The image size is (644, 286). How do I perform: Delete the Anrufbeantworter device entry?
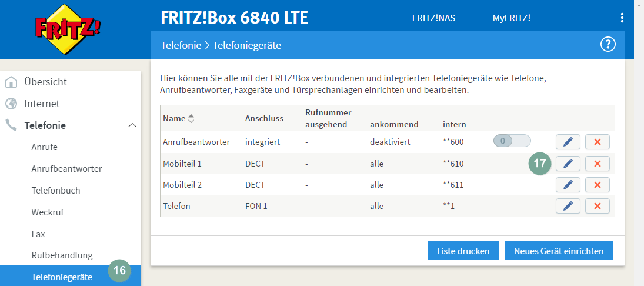click(x=597, y=142)
